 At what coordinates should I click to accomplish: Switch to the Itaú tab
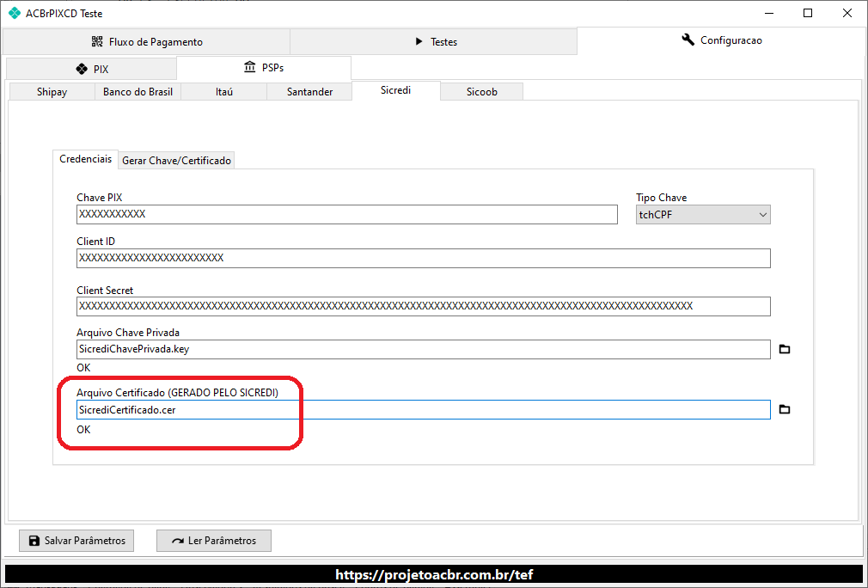pyautogui.click(x=224, y=92)
